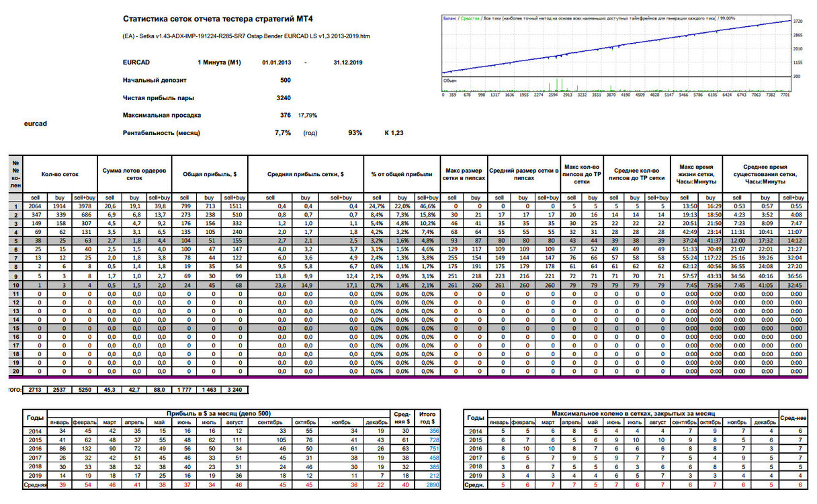817x504 pixels.
Task: Click the '46,6%' share cell in row 1
Action: (426, 206)
